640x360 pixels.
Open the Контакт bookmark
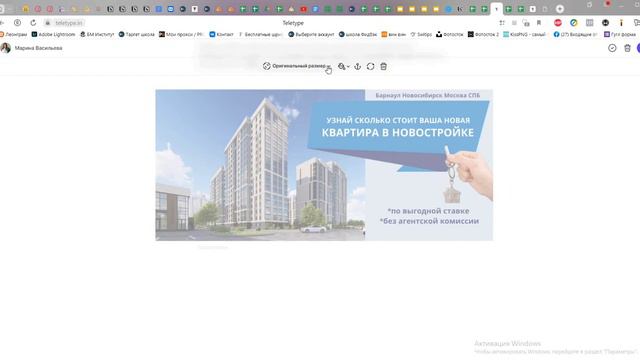[221, 35]
